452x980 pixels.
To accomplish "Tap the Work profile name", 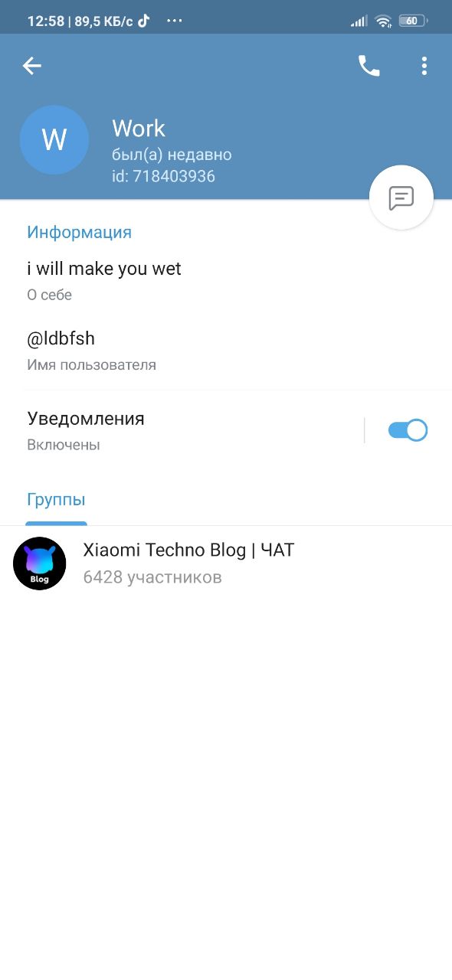I will 139,129.
